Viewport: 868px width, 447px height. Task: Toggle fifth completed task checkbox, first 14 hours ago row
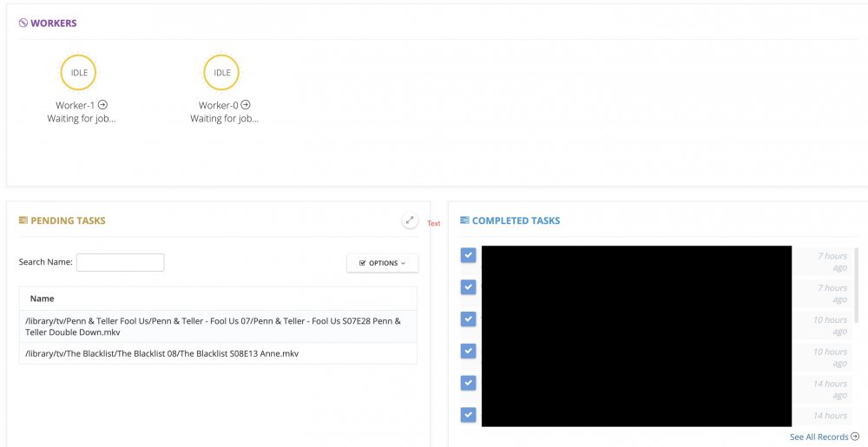(x=469, y=383)
